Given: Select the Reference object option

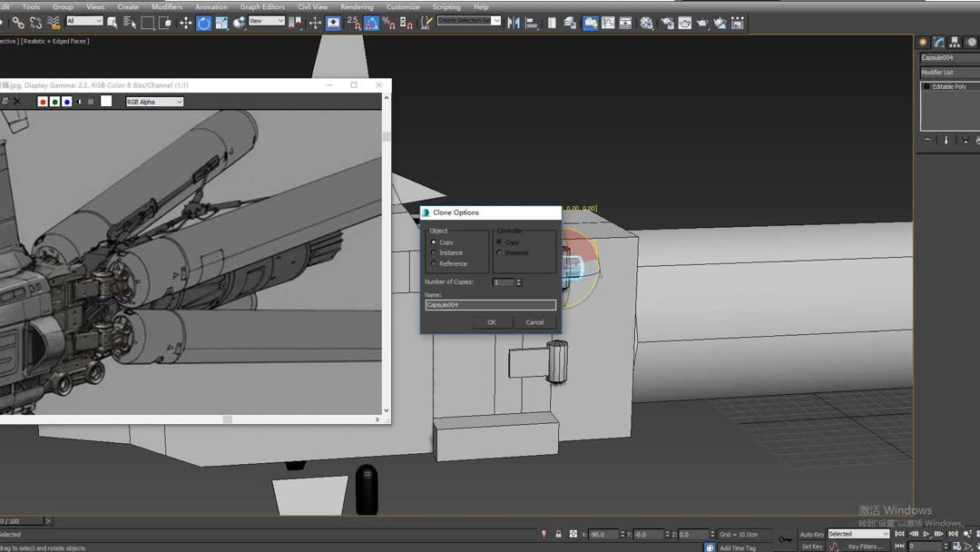Looking at the screenshot, I should point(434,264).
